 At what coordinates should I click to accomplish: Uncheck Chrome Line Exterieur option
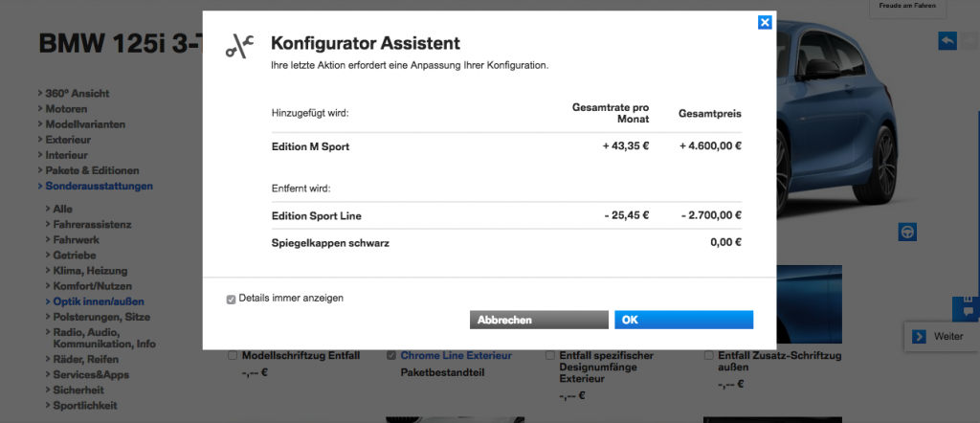391,355
